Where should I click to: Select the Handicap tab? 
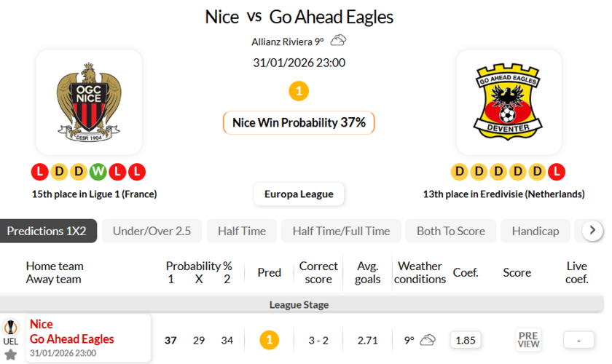[x=535, y=232]
